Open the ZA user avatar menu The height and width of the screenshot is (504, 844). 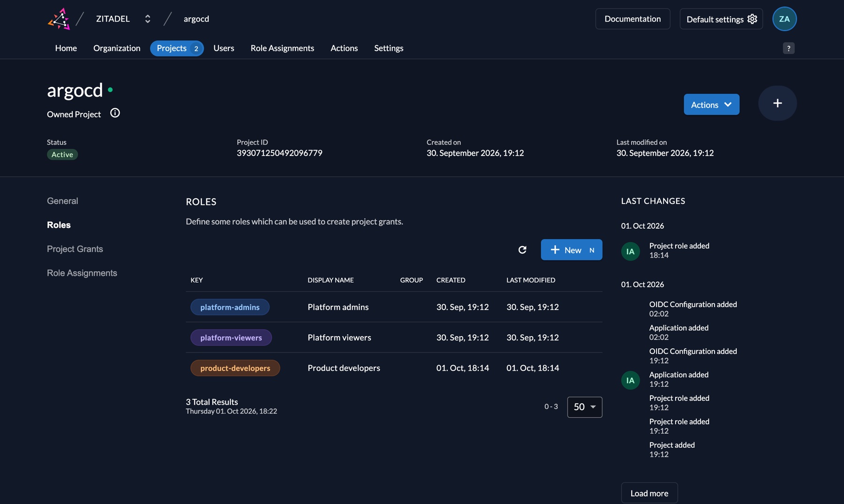coord(784,19)
